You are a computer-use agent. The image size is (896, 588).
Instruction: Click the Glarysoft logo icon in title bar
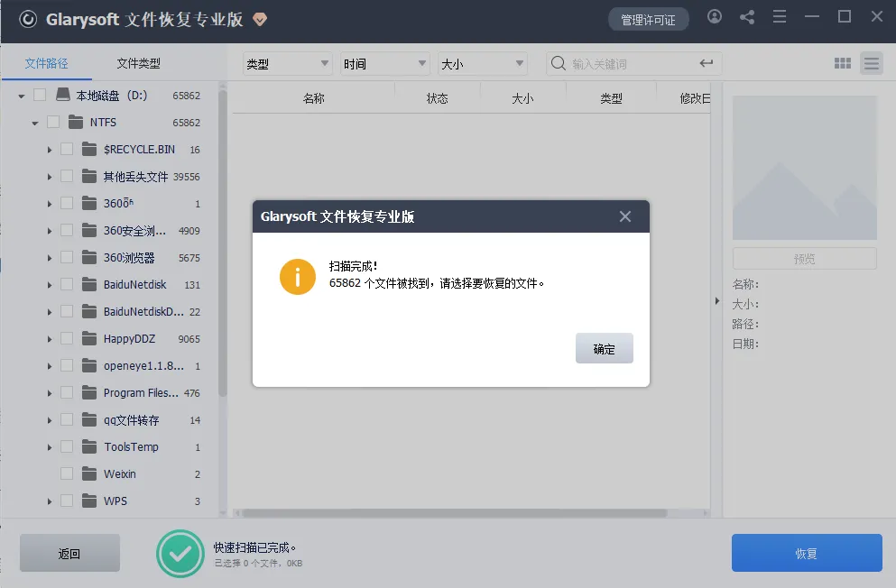(x=28, y=20)
